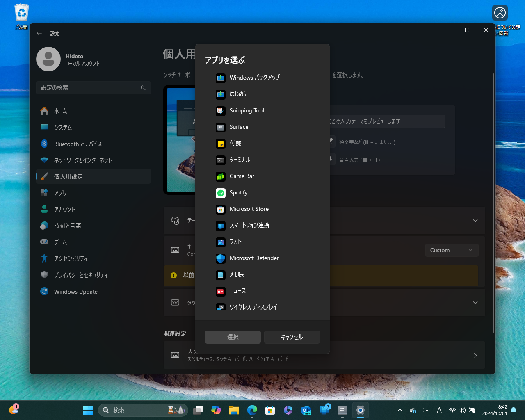The width and height of the screenshot is (525, 420).
Task: Toggle the IME input mode indicator A
Action: click(439, 410)
